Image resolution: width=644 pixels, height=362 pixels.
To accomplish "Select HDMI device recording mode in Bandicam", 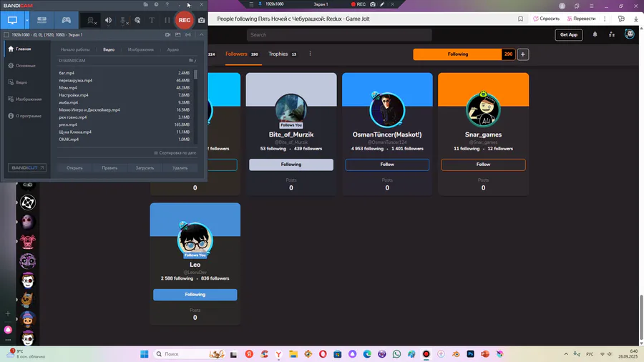I will [42, 20].
